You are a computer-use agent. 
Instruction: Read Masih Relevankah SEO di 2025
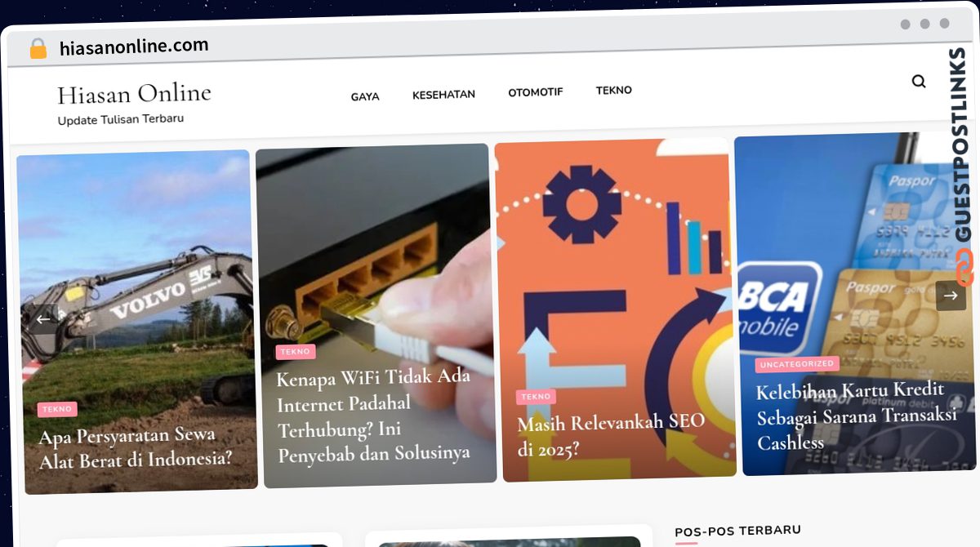point(611,435)
